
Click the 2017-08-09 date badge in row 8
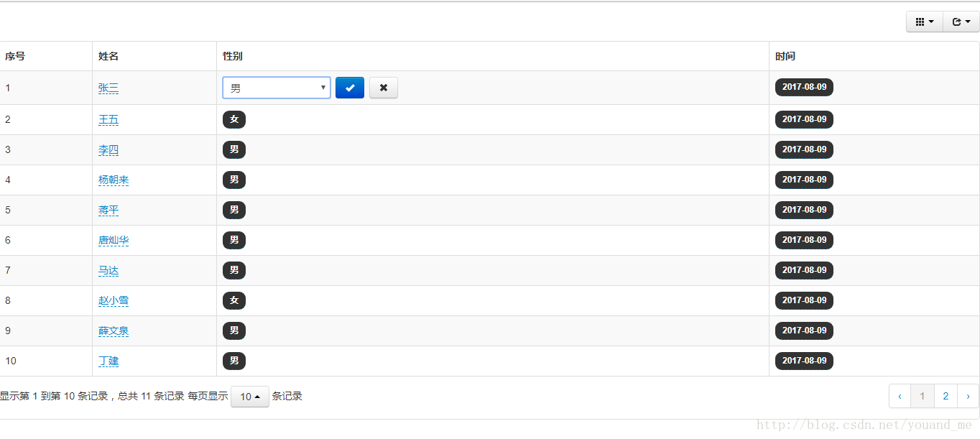pyautogui.click(x=804, y=300)
